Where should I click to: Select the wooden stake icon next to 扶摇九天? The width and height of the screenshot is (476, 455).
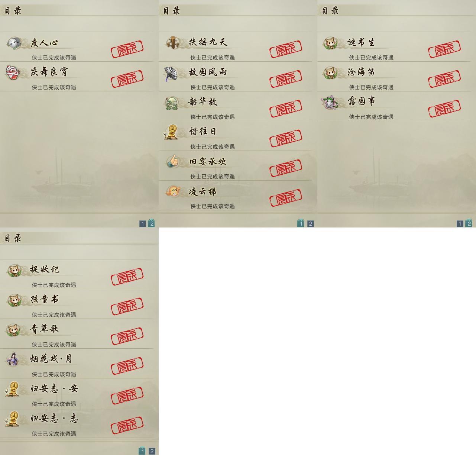pyautogui.click(x=173, y=42)
